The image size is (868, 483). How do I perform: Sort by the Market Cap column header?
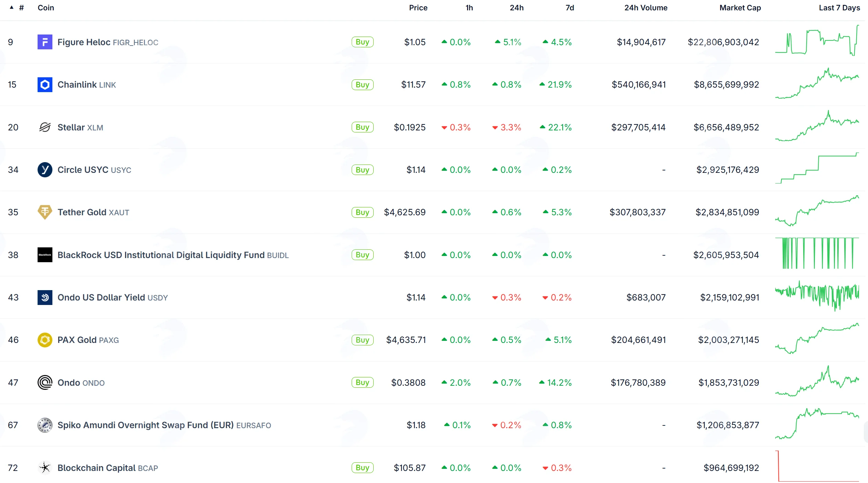[740, 8]
